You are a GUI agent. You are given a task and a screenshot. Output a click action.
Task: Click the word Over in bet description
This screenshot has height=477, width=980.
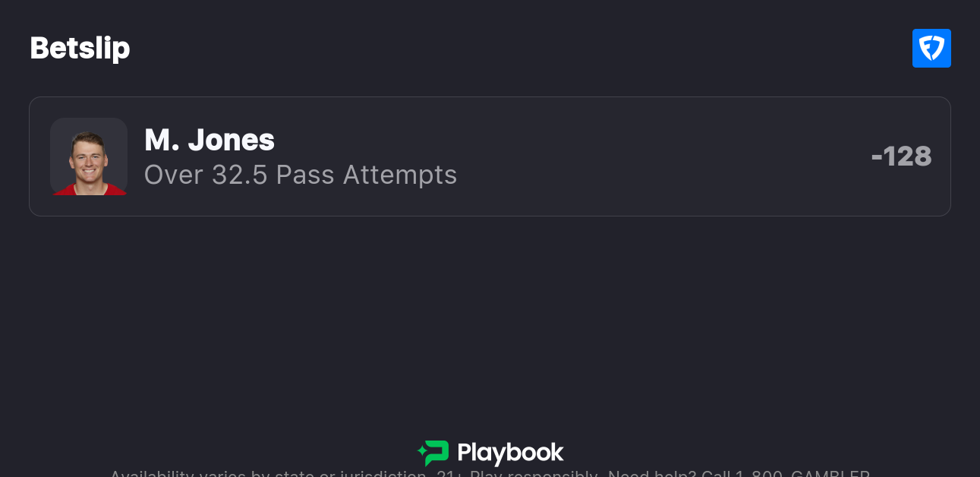(175, 175)
